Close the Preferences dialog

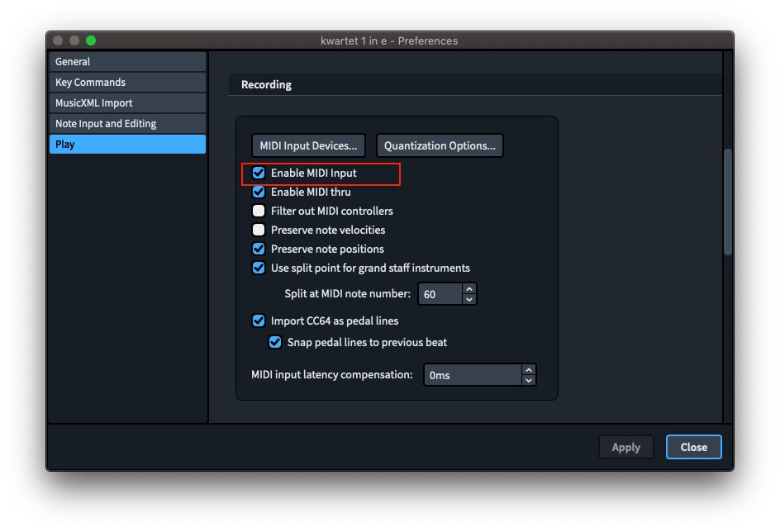(x=693, y=447)
